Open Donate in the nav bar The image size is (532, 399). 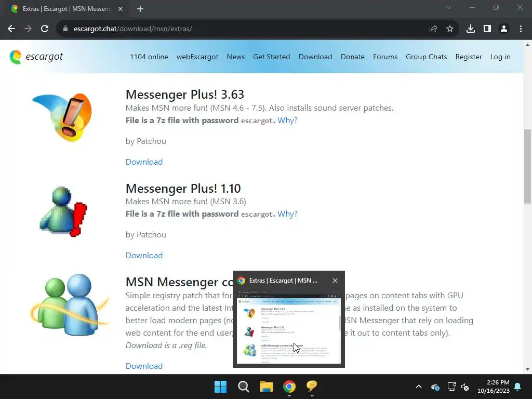pos(353,57)
